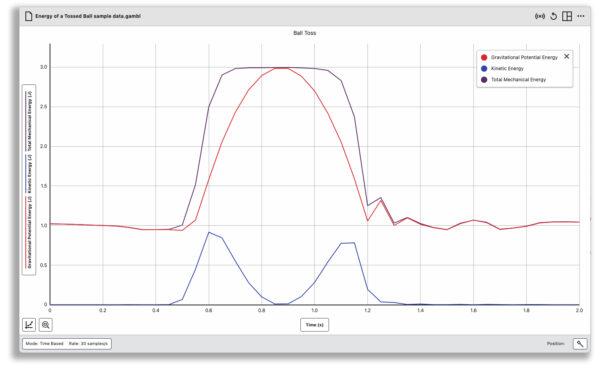Click the zoom magnifier icon below the graph
The width and height of the screenshot is (600, 372).
pos(46,325)
